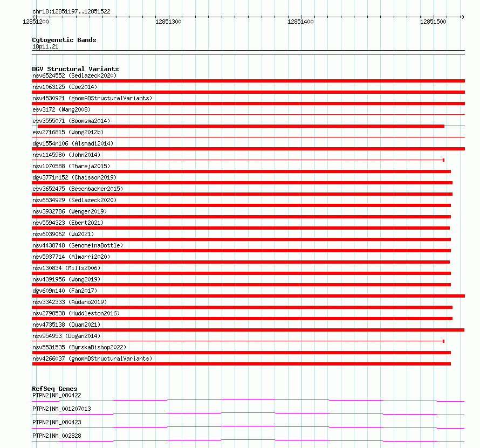Viewport: 480px width, 448px height.
Task: Select nsv4391956 (Wong2019) label
Action: click(x=66, y=279)
